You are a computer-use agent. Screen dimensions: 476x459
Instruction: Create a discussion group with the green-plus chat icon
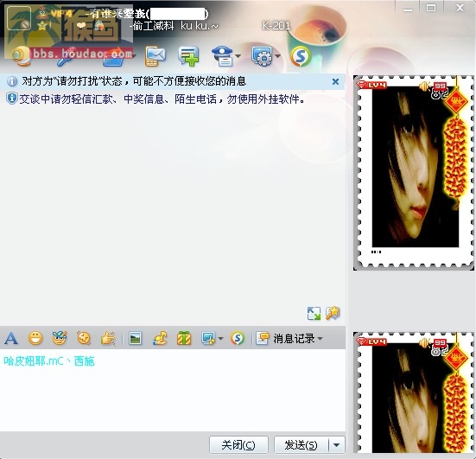click(x=189, y=56)
